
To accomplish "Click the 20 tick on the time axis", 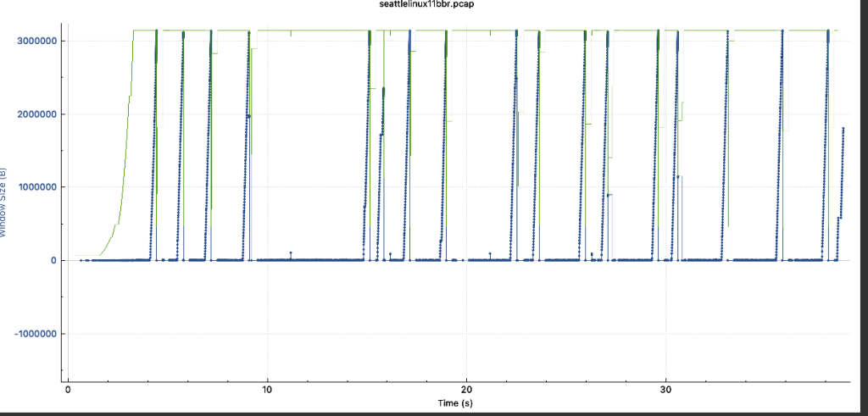I will (x=466, y=391).
